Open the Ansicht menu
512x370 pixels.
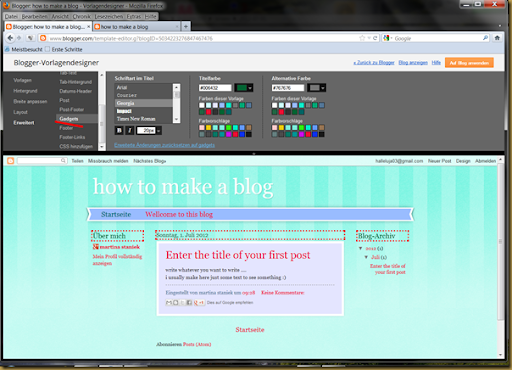click(60, 16)
